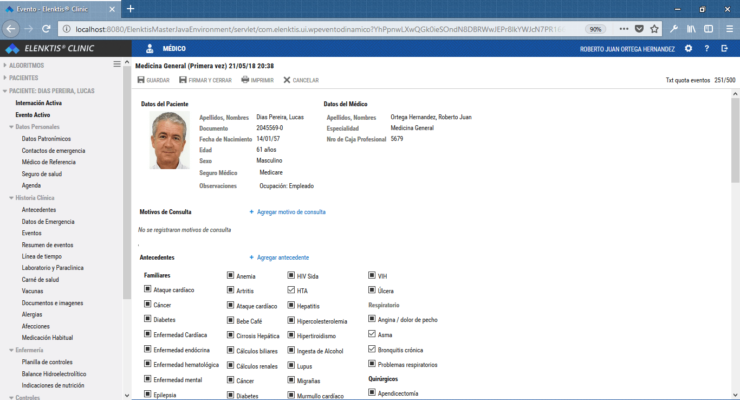Image resolution: width=740 pixels, height=400 pixels.
Task: Click the Agregar antecedente link
Action: 279,258
